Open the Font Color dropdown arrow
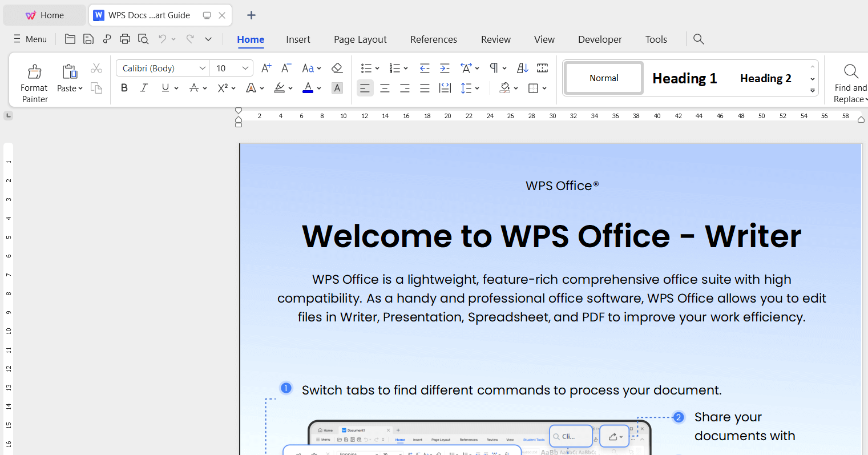The width and height of the screenshot is (868, 455). (x=319, y=87)
